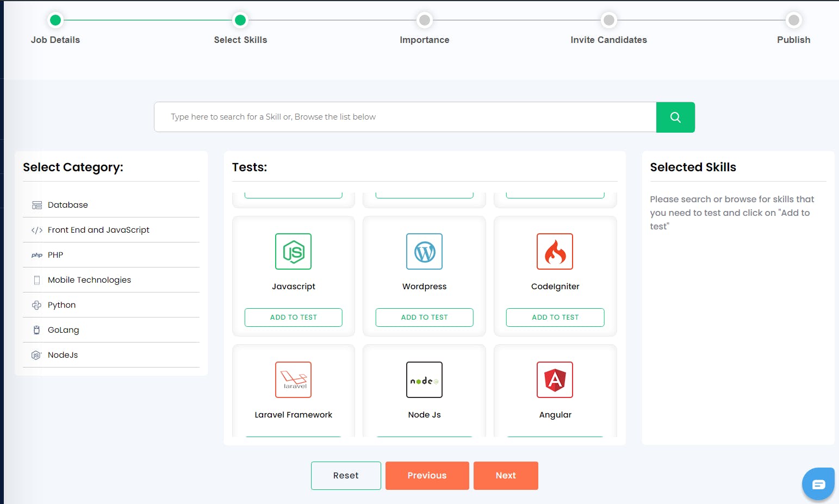Screen dimensions: 839x504
Task: Click the Wordpress test name
Action: click(x=424, y=287)
